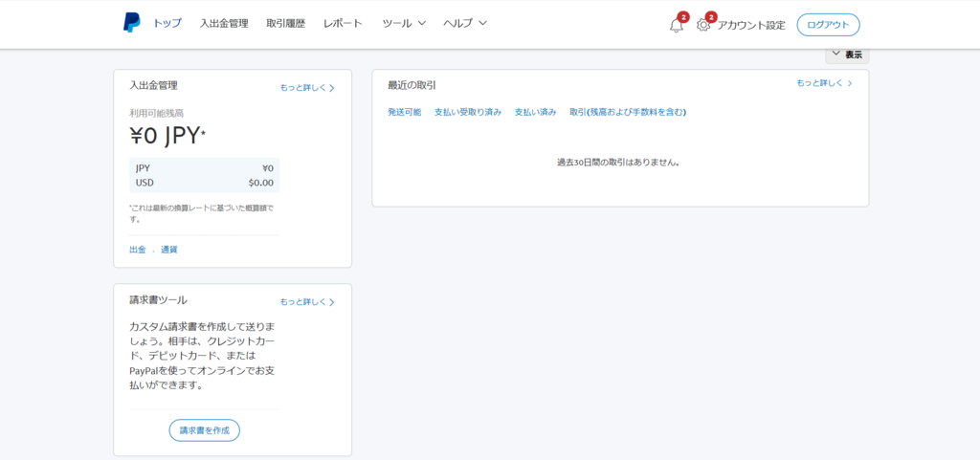This screenshot has width=980, height=460.
Task: Expand the ツール dropdown menu
Action: (404, 24)
